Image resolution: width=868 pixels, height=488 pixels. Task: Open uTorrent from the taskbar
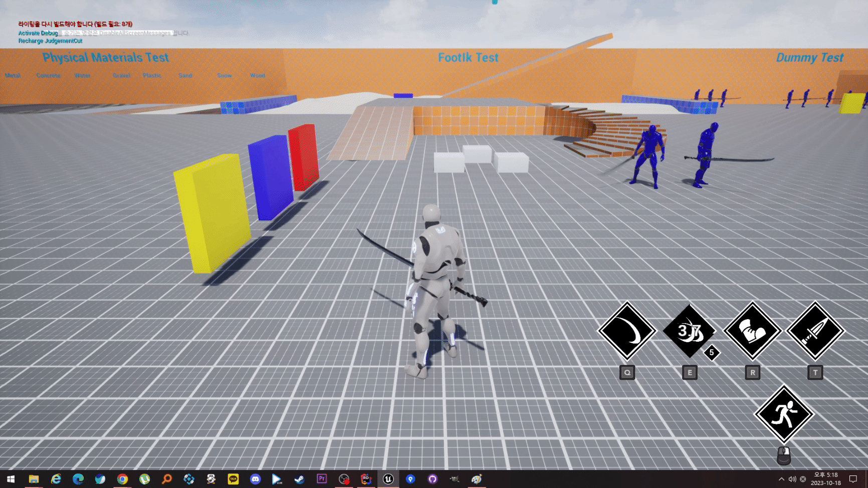coord(144,479)
